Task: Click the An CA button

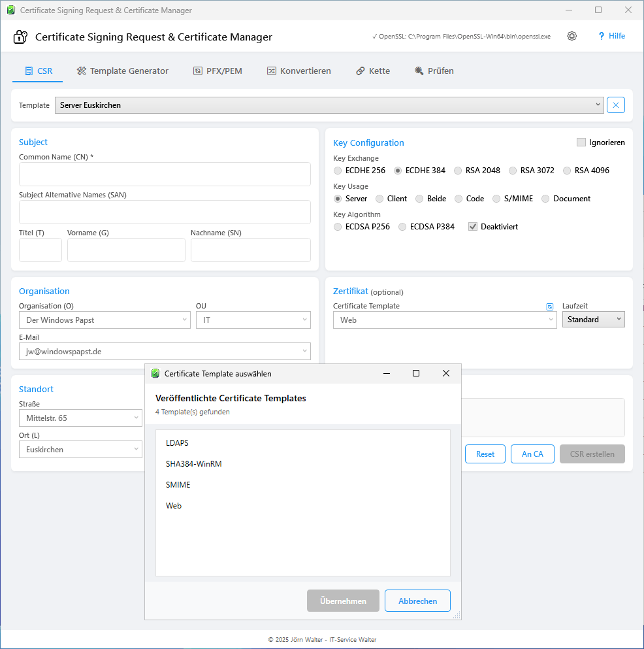Action: [532, 454]
